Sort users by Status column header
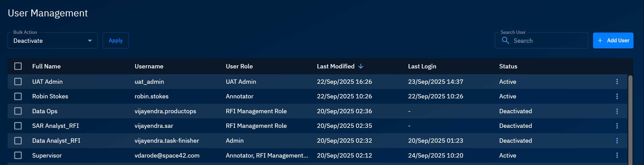This screenshot has width=644, height=165. [x=508, y=66]
